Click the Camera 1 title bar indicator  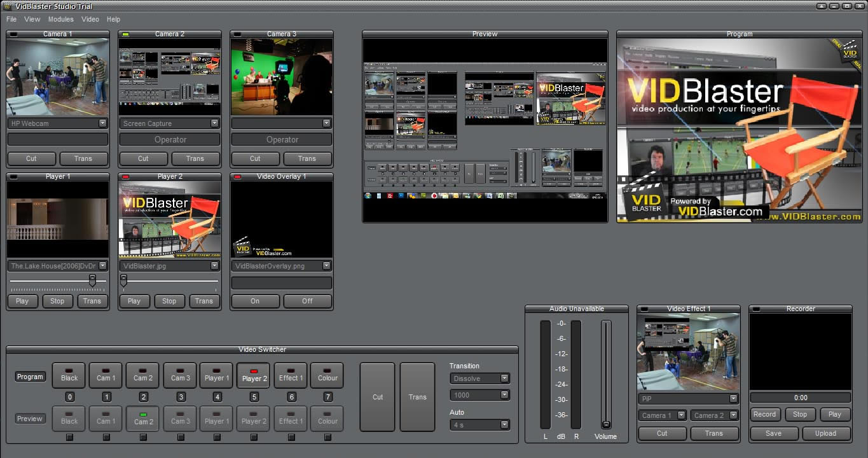tap(14, 34)
